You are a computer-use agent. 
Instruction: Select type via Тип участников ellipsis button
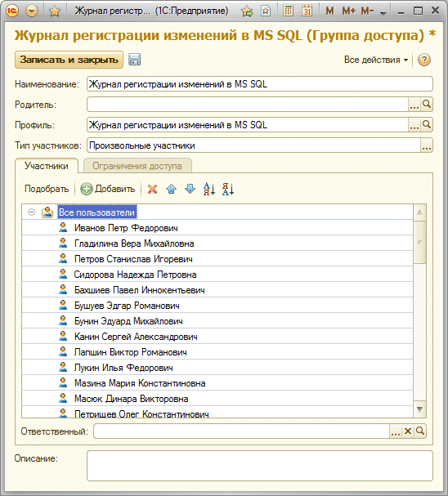(427, 145)
